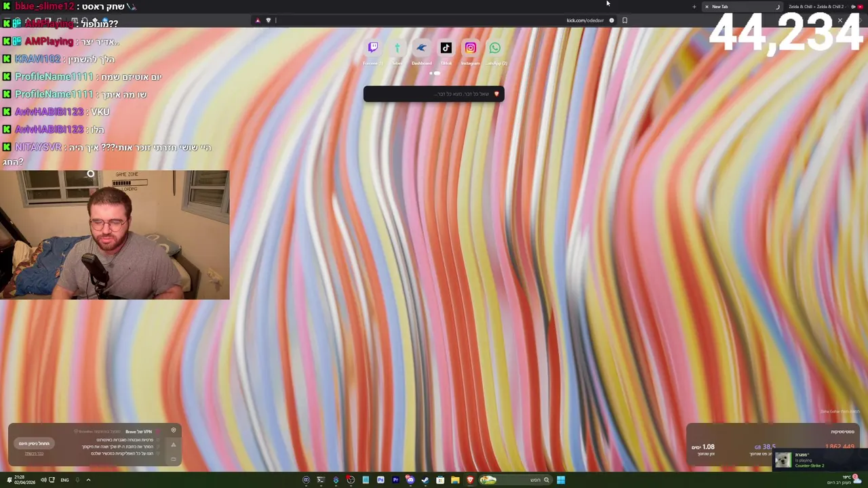Screen dimensions: 868x488
Task: Open the weather widget on the taskbar
Action: (843, 480)
